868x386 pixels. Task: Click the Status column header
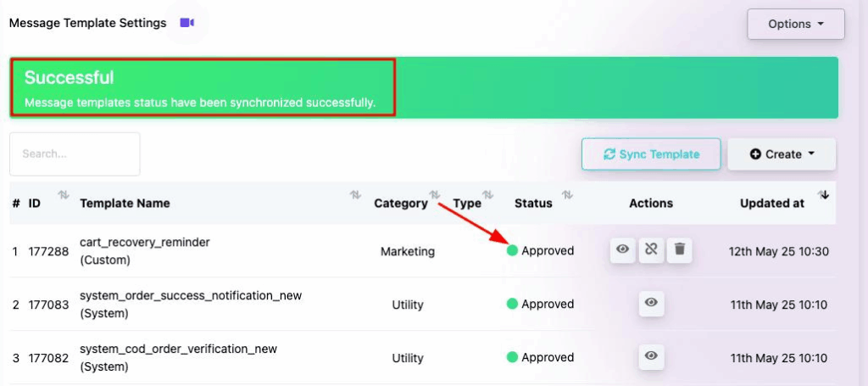[x=533, y=204]
